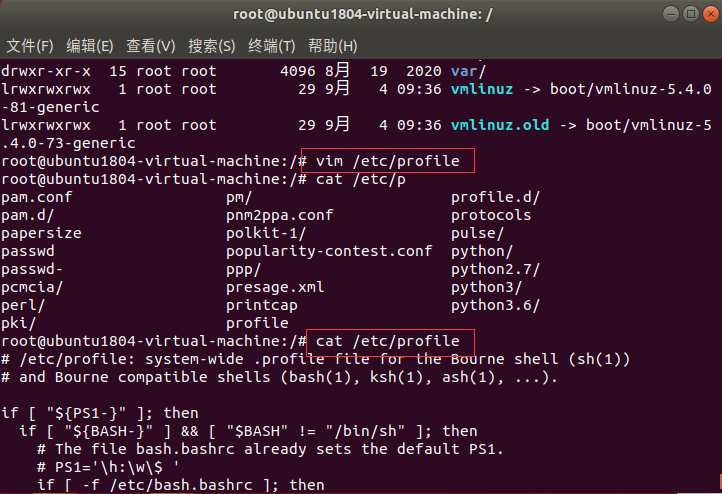Click 'pam.d/' in completion list
Screen dimensions: 722x494
pos(28,215)
